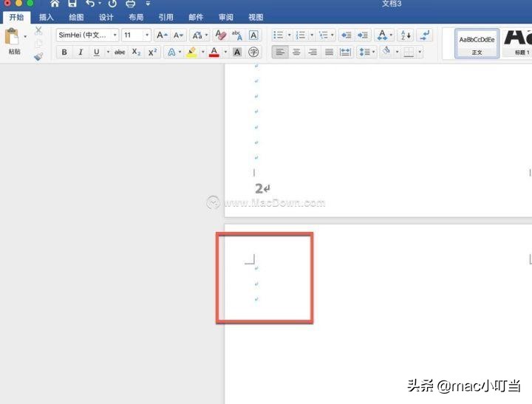Click the Format Painter brush icon
The width and height of the screenshot is (532, 404).
pyautogui.click(x=38, y=57)
